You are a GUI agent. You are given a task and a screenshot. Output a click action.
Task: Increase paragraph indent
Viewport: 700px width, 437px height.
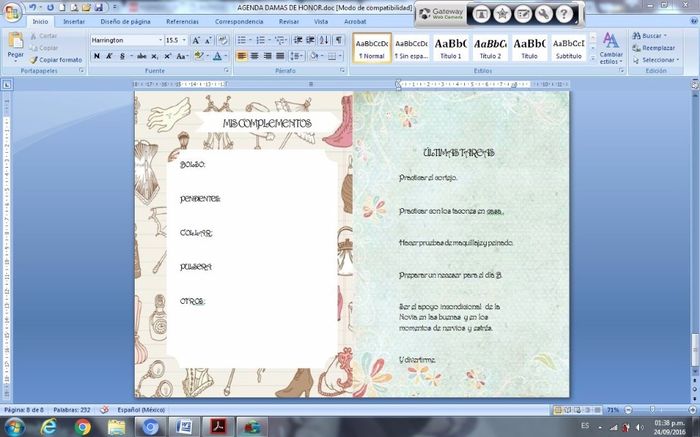(310, 40)
